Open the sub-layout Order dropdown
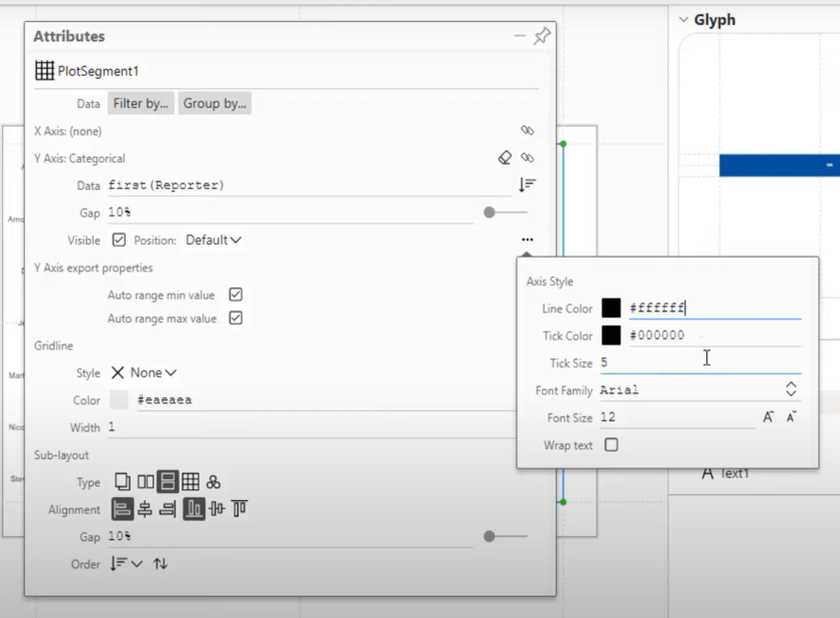 126,564
